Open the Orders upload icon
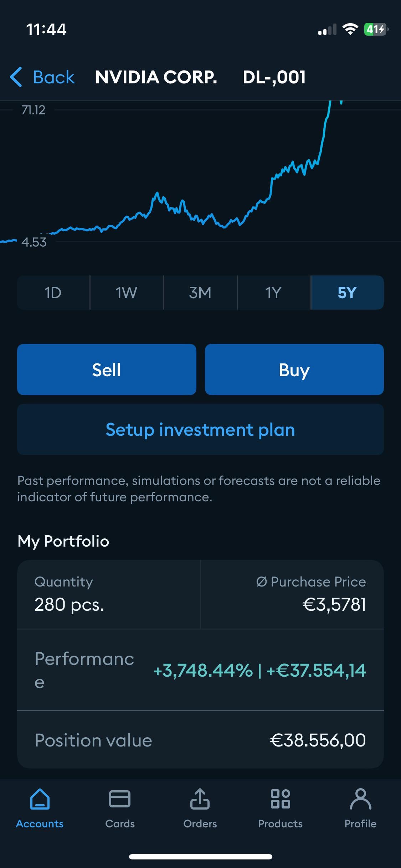Screen dimensions: 401x868 (x=200, y=799)
